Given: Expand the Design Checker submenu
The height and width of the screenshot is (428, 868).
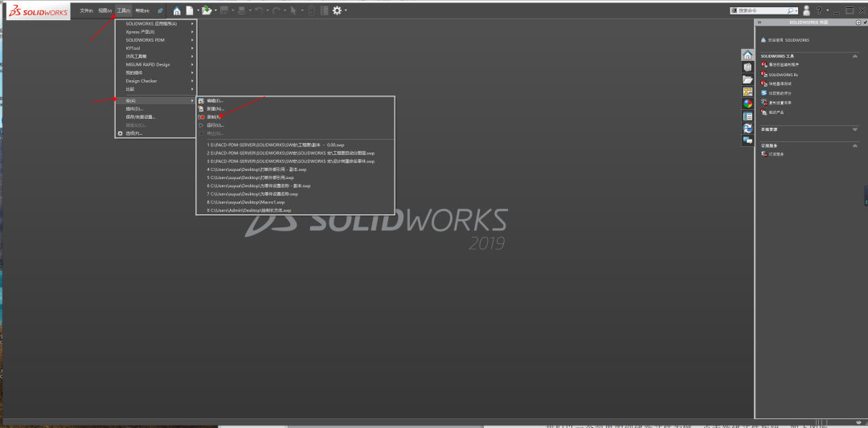Looking at the screenshot, I should [156, 81].
